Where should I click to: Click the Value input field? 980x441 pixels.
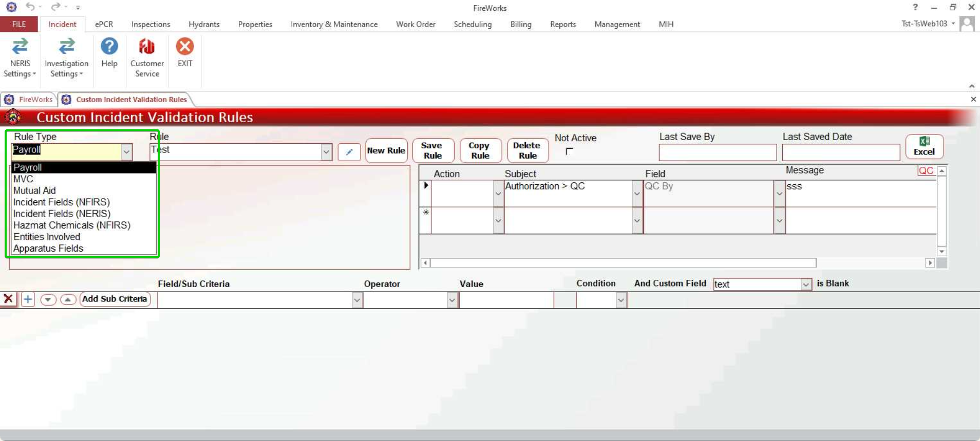tap(506, 300)
